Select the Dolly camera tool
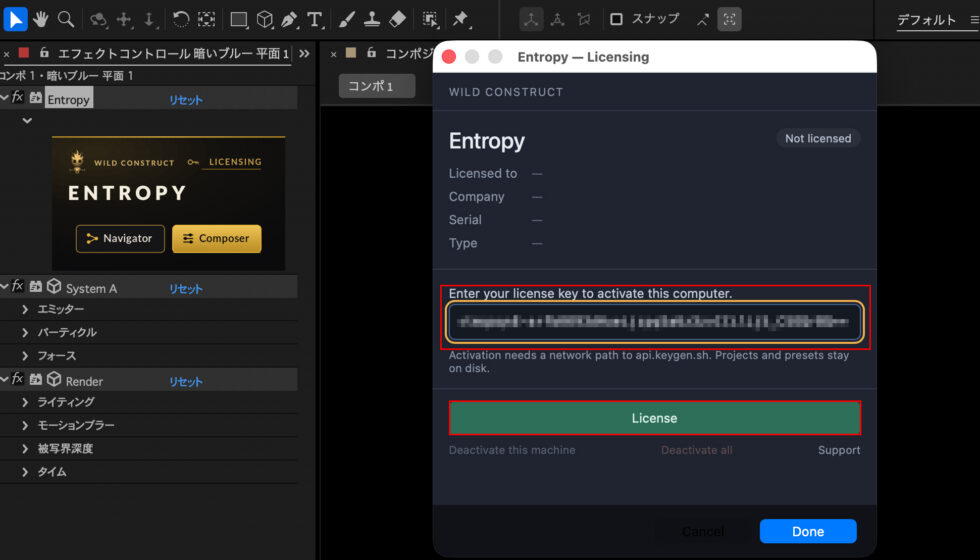 pos(149,19)
